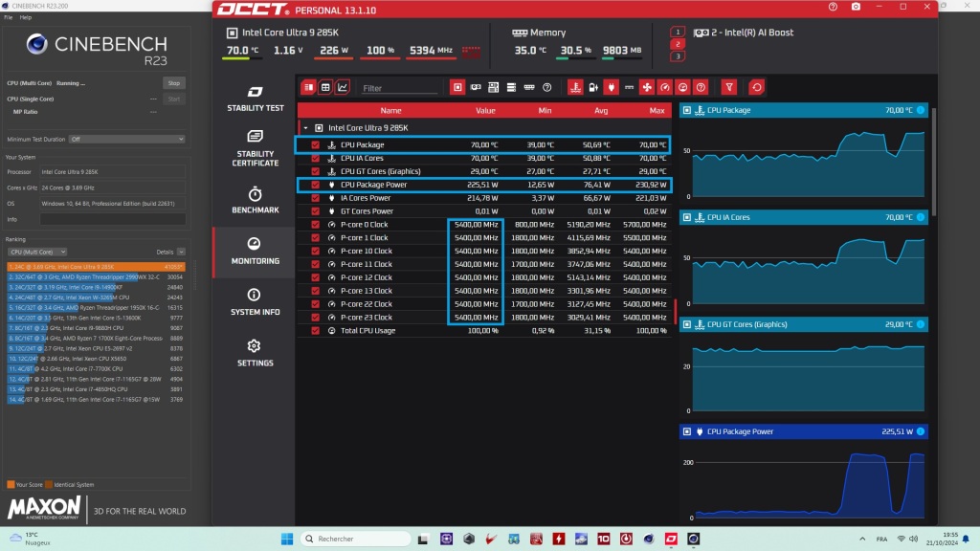Reset min/max values with the refresh icon
Viewport: 980px width, 551px height.
[x=756, y=87]
